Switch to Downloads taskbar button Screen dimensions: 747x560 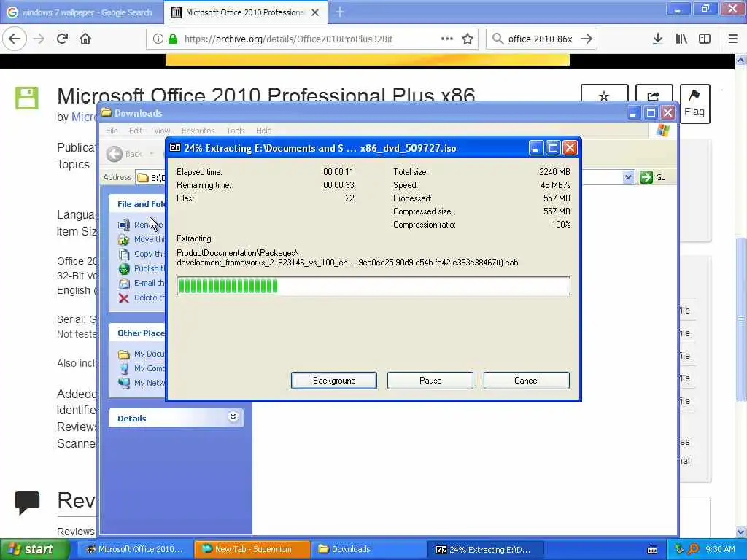click(368, 549)
